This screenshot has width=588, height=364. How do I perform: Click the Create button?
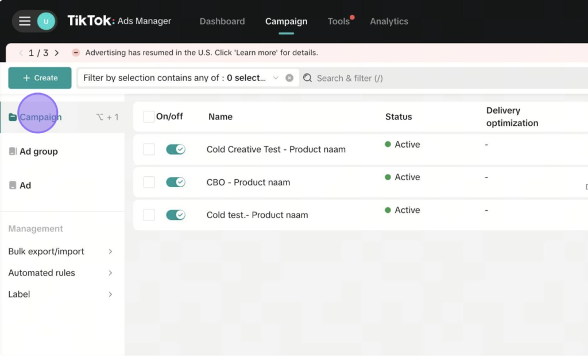[x=40, y=78]
